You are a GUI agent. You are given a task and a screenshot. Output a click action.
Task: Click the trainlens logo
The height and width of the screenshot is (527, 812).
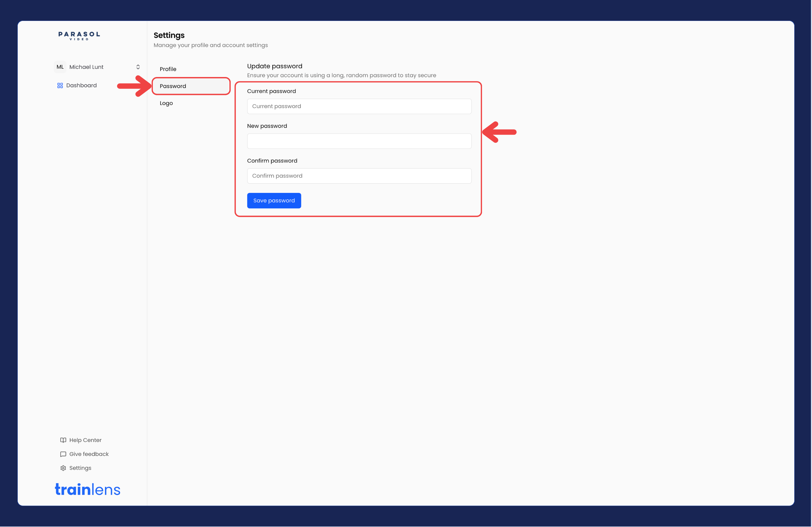coord(88,489)
